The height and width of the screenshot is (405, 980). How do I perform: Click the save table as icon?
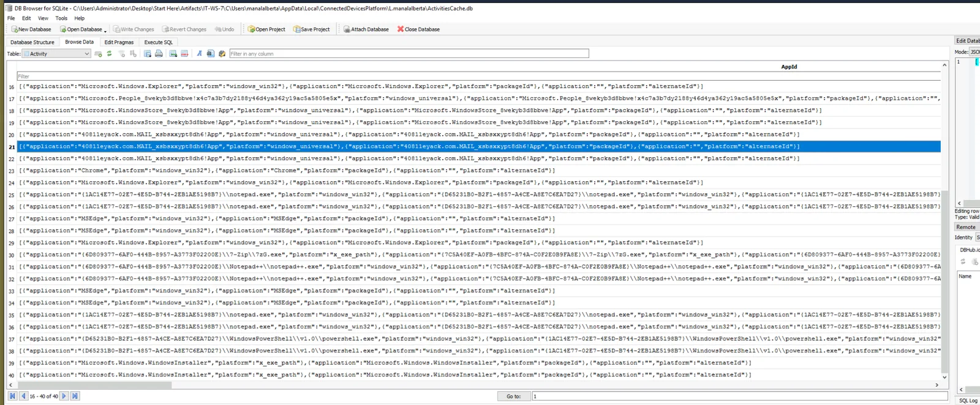pos(148,54)
